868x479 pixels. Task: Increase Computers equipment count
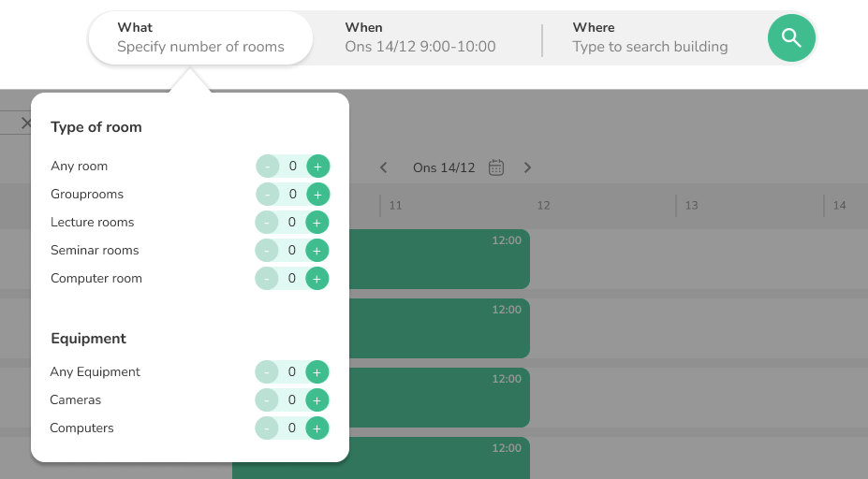coord(317,428)
